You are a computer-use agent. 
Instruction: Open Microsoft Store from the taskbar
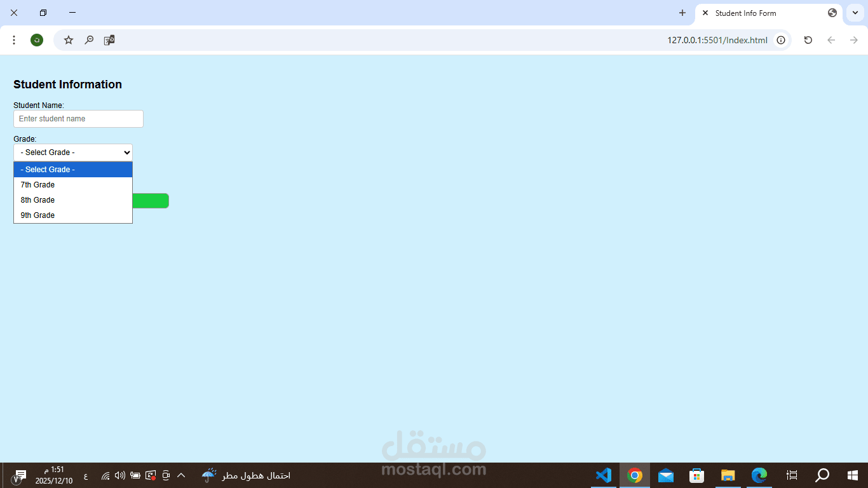click(697, 475)
